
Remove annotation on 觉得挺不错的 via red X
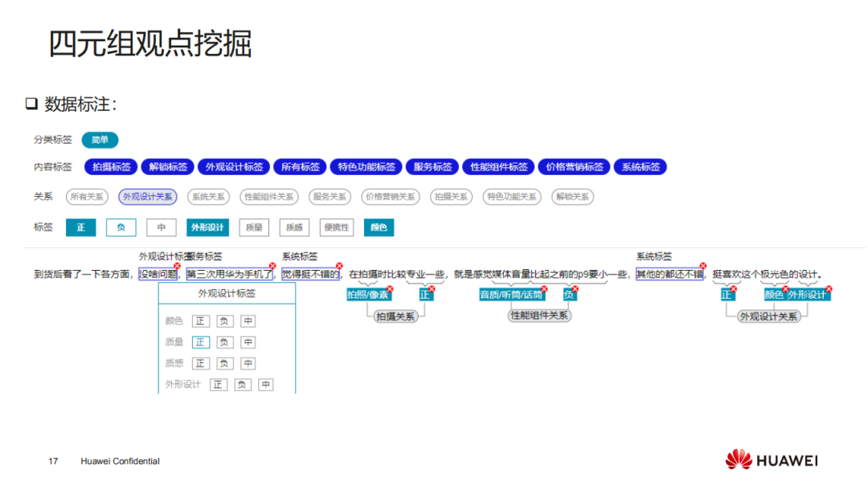tap(339, 267)
